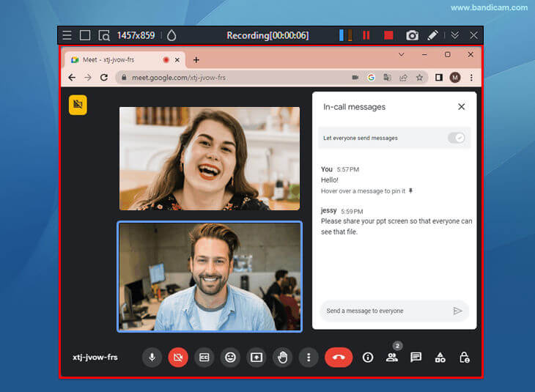Select the Bandicam rectangle area mode icon
Screen dimensions: 535x392
[85, 35]
